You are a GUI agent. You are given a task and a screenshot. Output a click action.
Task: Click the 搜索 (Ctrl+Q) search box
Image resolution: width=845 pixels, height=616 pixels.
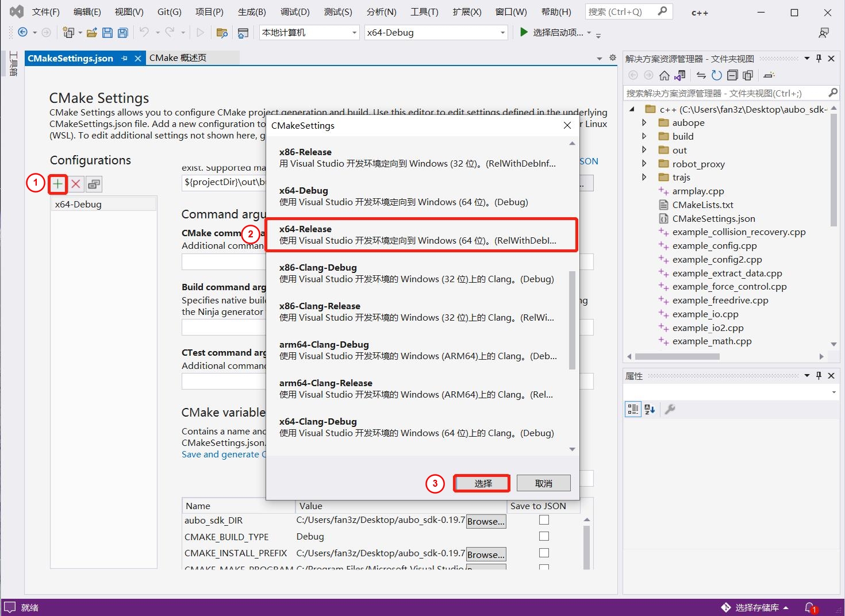tap(628, 11)
